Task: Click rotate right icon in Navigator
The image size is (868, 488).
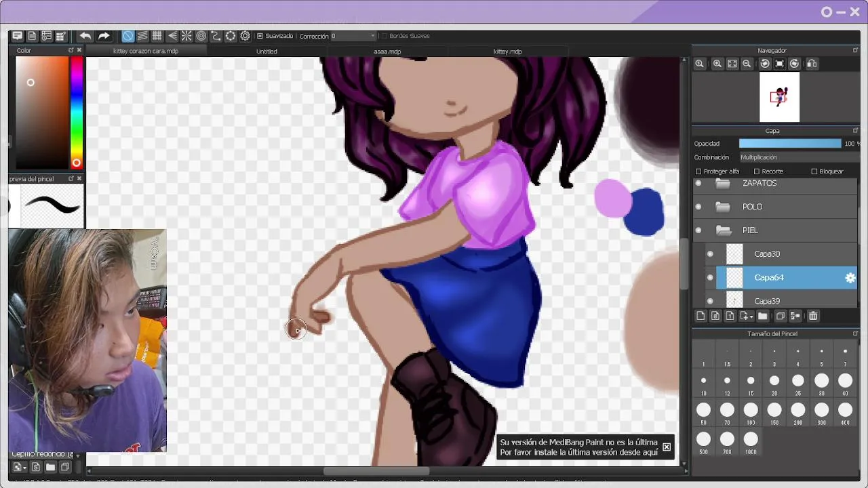Action: coord(794,64)
